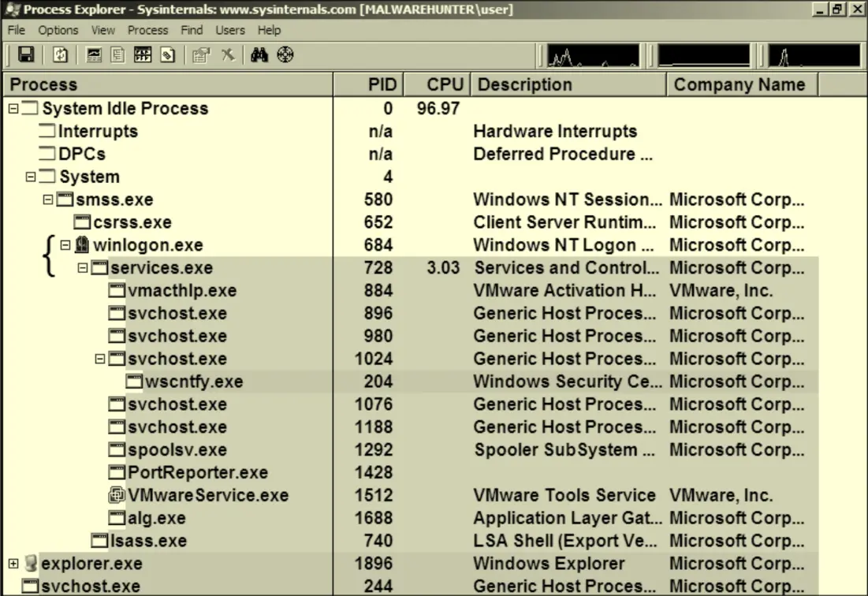Collapse the services.exe tree node
The image size is (868, 596).
[x=83, y=268]
